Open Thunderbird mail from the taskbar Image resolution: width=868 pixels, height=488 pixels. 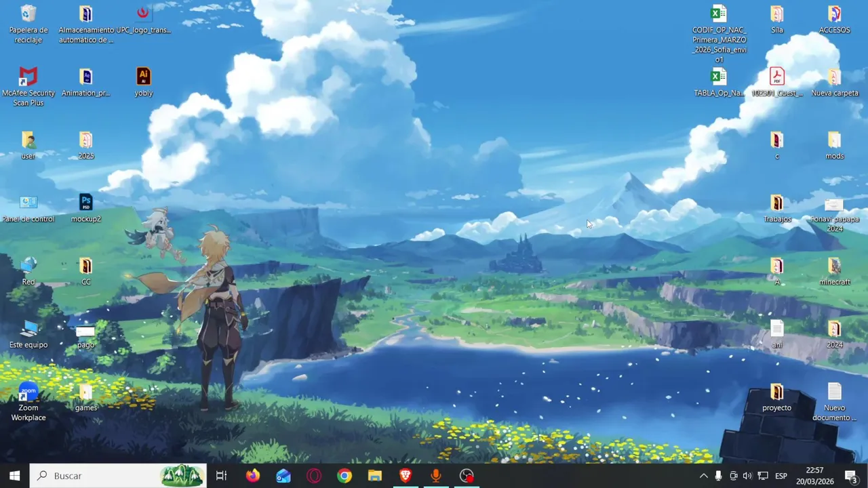283,476
